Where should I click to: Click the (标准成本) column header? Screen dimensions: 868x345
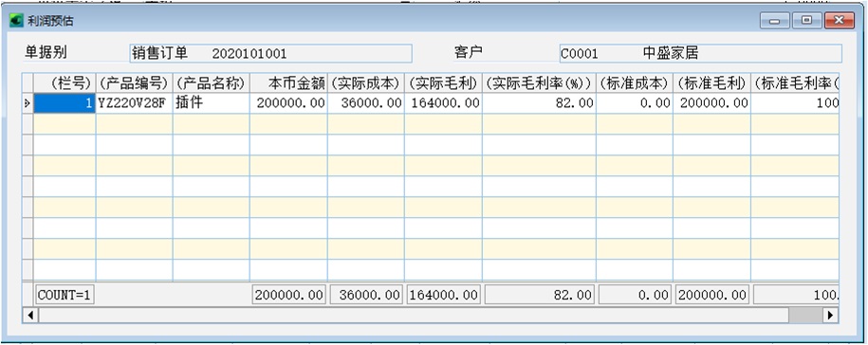click(635, 83)
